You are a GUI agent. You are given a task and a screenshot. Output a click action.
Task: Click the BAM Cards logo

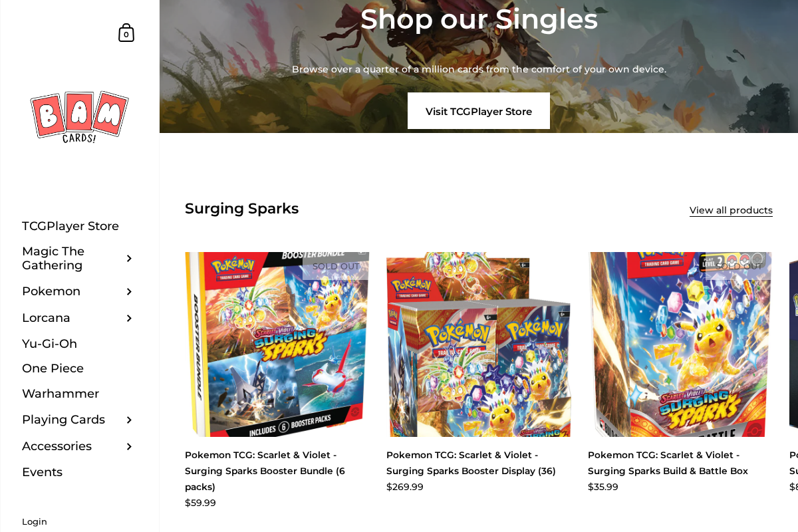tap(80, 117)
